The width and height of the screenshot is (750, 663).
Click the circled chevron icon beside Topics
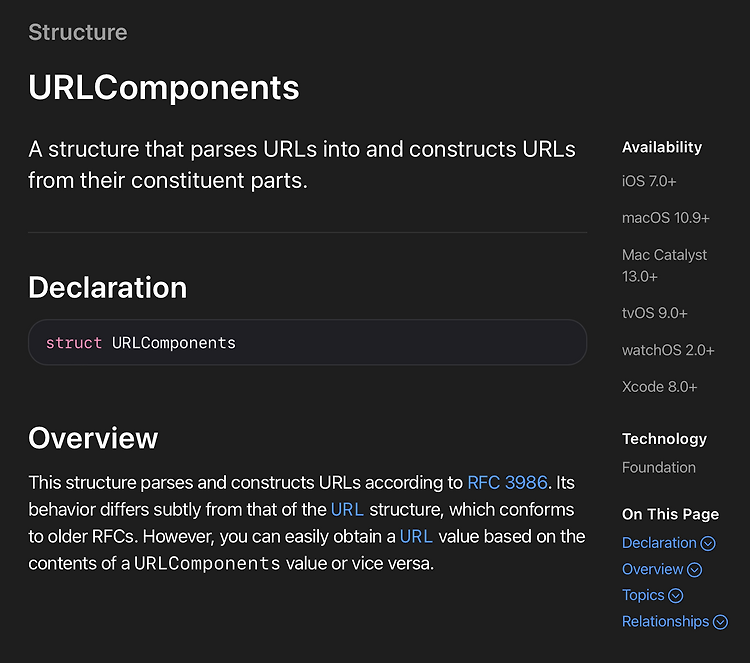coord(675,596)
